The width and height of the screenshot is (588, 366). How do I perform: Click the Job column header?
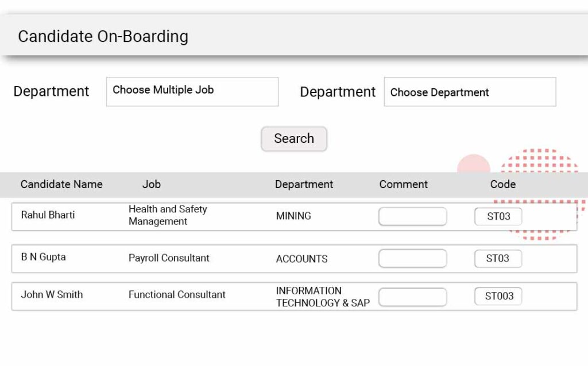pos(152,184)
